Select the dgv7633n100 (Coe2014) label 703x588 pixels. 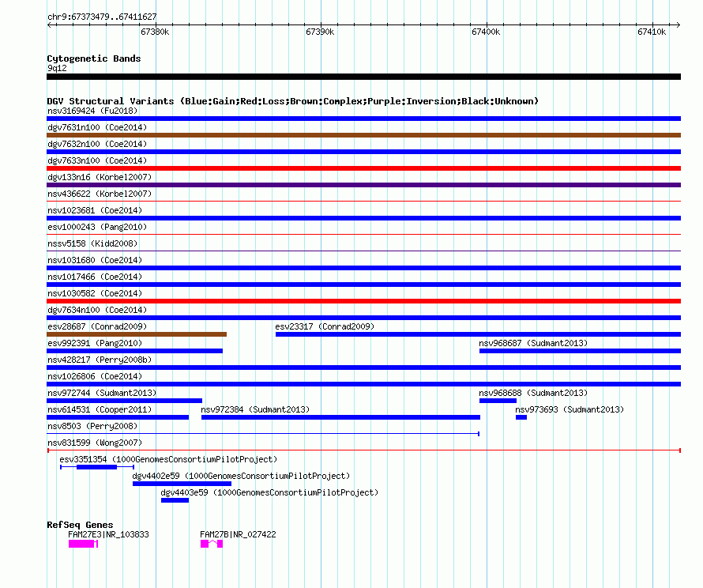97,160
